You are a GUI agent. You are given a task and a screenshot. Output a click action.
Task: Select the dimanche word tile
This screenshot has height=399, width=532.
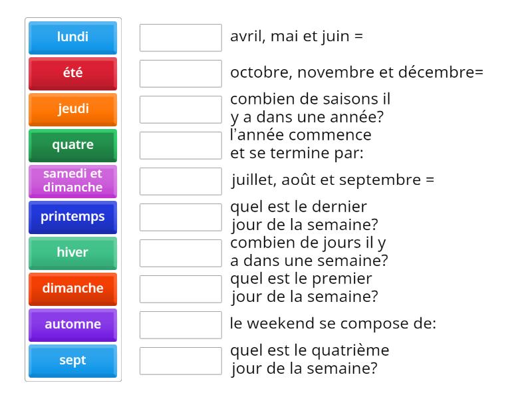coord(72,289)
